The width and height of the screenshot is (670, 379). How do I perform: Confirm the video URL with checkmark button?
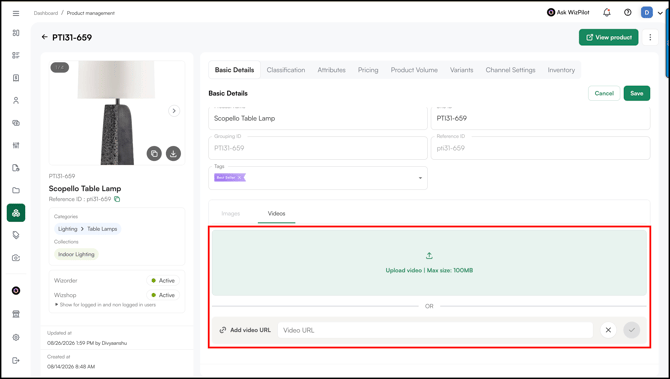632,330
